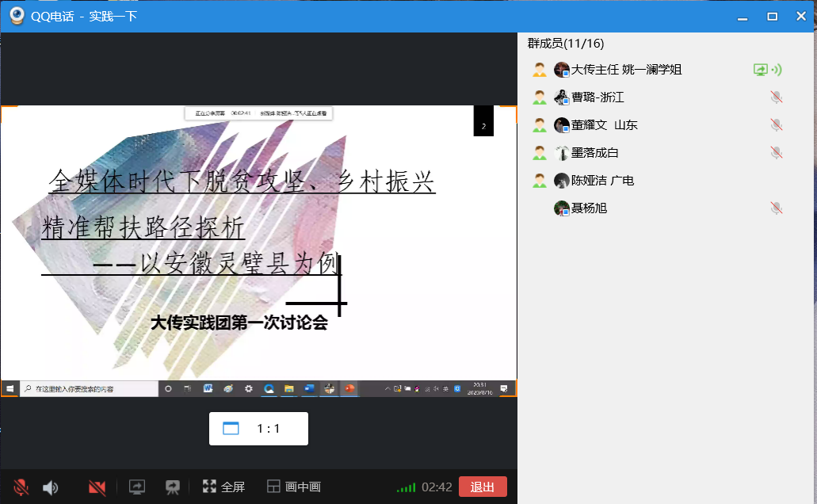Enable picture-in-picture 画中画

293,487
